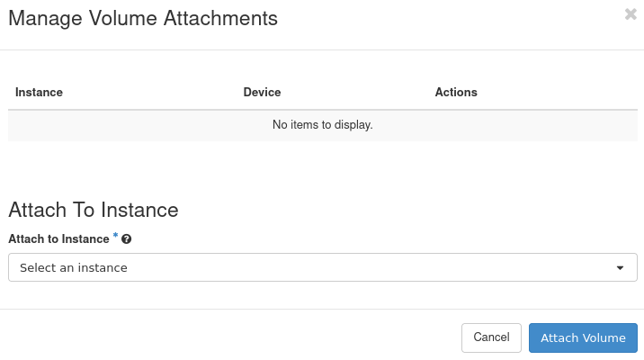Click the Instance column header
The height and width of the screenshot is (360, 644).
(39, 93)
